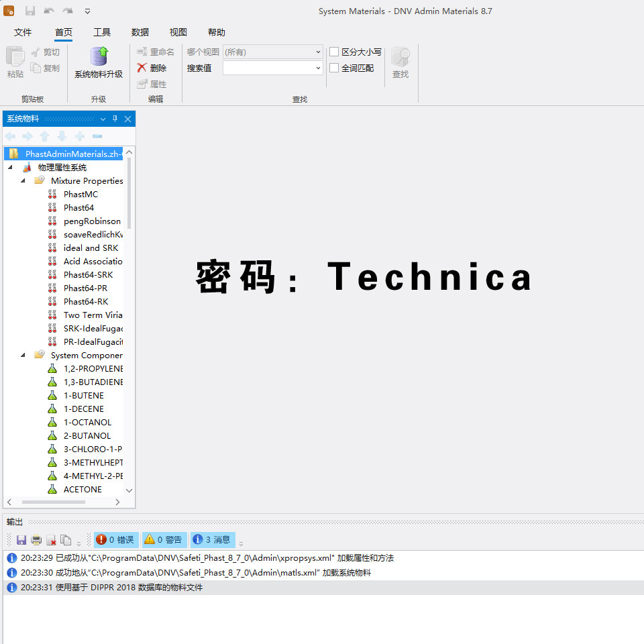Screen dimensions: 644x644
Task: Click the Undo arrow in title bar
Action: [x=49, y=11]
